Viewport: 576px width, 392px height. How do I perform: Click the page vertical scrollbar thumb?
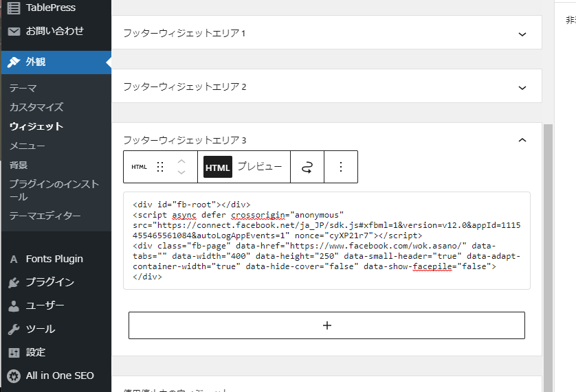(548, 257)
